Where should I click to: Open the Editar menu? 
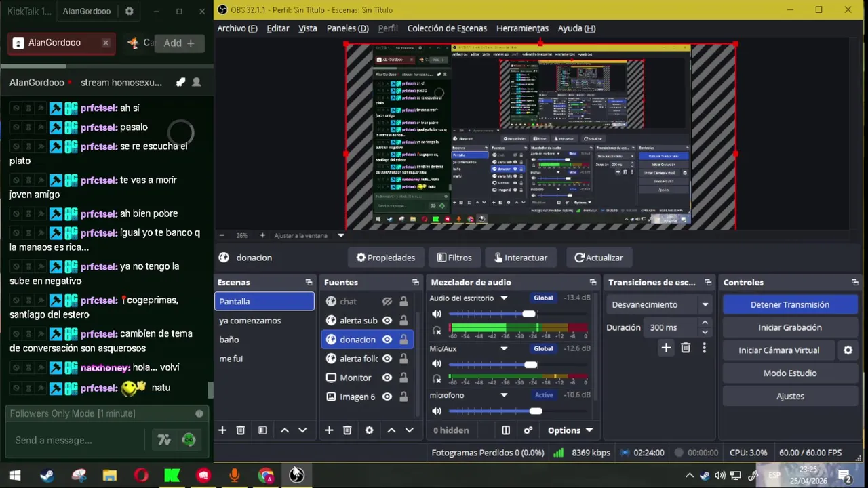pos(278,28)
